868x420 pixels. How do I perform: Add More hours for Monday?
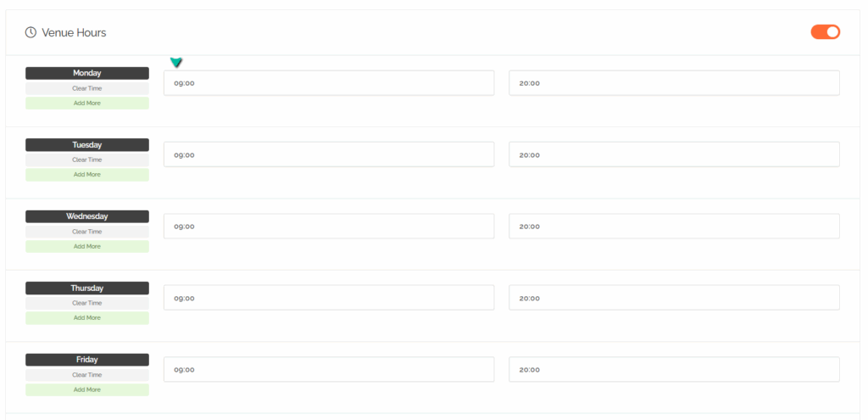[x=86, y=103]
